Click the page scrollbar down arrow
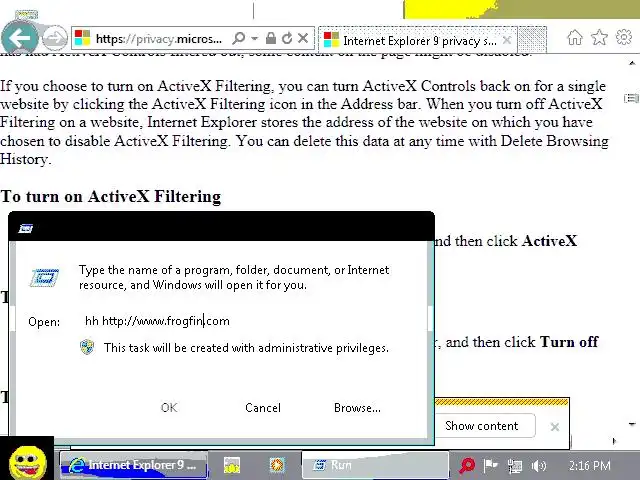640x480 pixels. pos(632,424)
